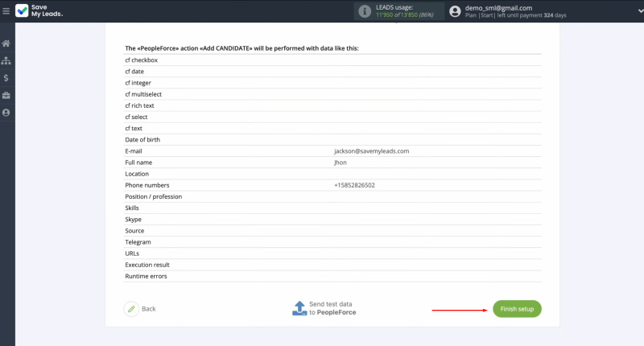
Task: Select the +15852826502 phone value
Action: coord(354,185)
